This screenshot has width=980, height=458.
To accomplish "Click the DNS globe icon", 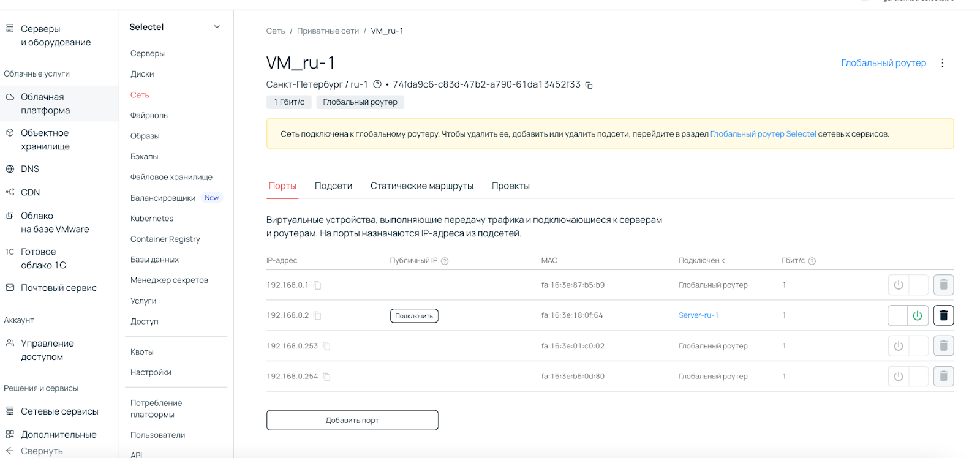I will (10, 169).
